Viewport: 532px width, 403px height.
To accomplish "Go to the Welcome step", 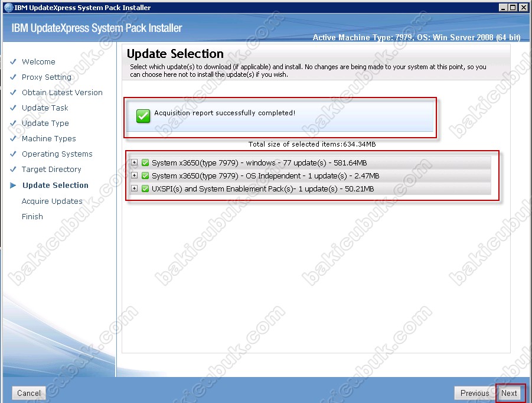I will pyautogui.click(x=38, y=62).
